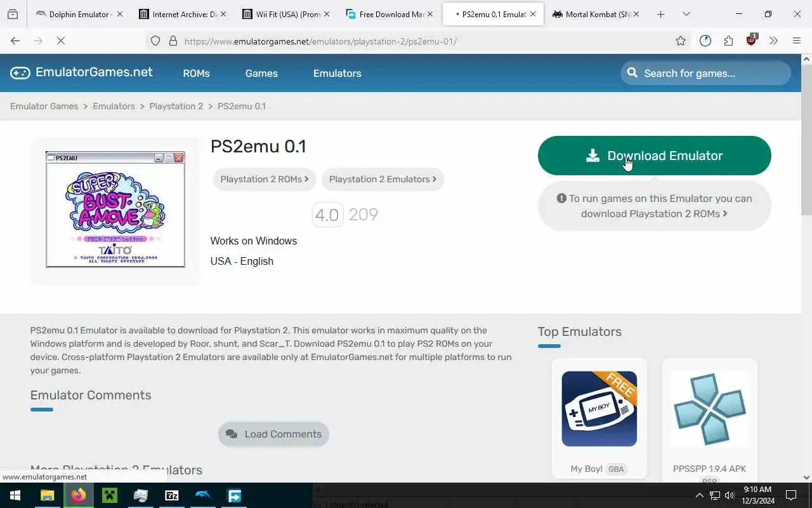This screenshot has width=812, height=508.
Task: Open Playstation 2 ROMs chip link
Action: 264,179
